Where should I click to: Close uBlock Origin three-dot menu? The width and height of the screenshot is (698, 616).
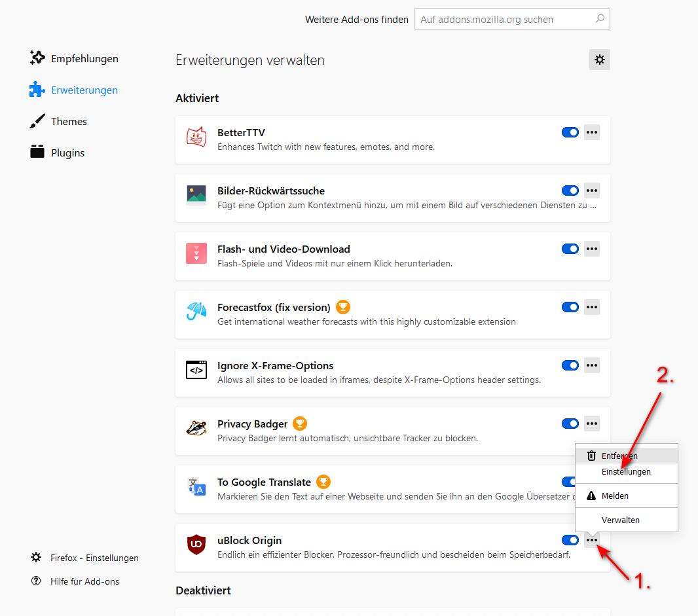pyautogui.click(x=592, y=540)
